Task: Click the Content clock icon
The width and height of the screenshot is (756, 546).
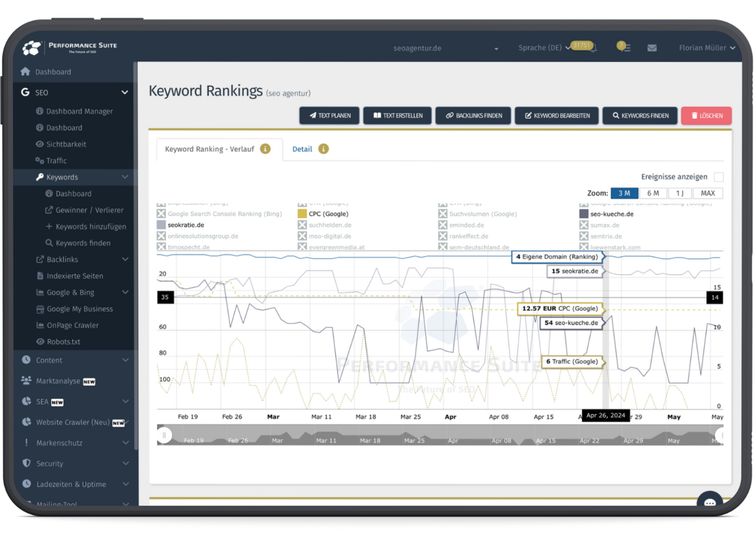Action: (x=25, y=360)
